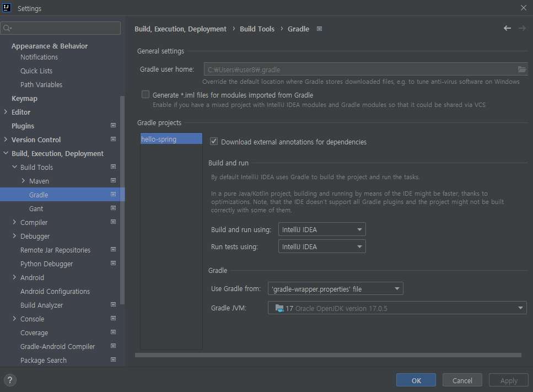Open Gant settings page
The width and height of the screenshot is (533, 392).
click(36, 209)
